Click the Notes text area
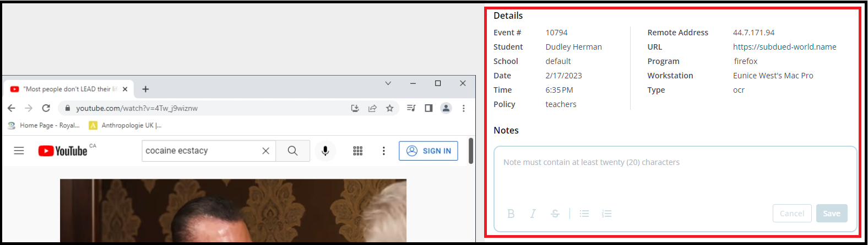This screenshot has height=245, width=868. [x=675, y=177]
